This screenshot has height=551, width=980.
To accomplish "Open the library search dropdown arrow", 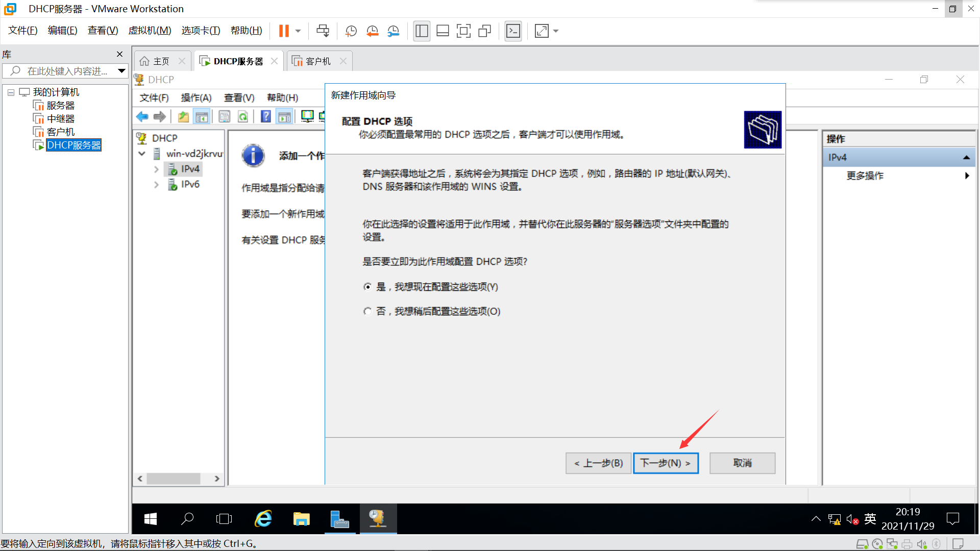I will coord(121,71).
